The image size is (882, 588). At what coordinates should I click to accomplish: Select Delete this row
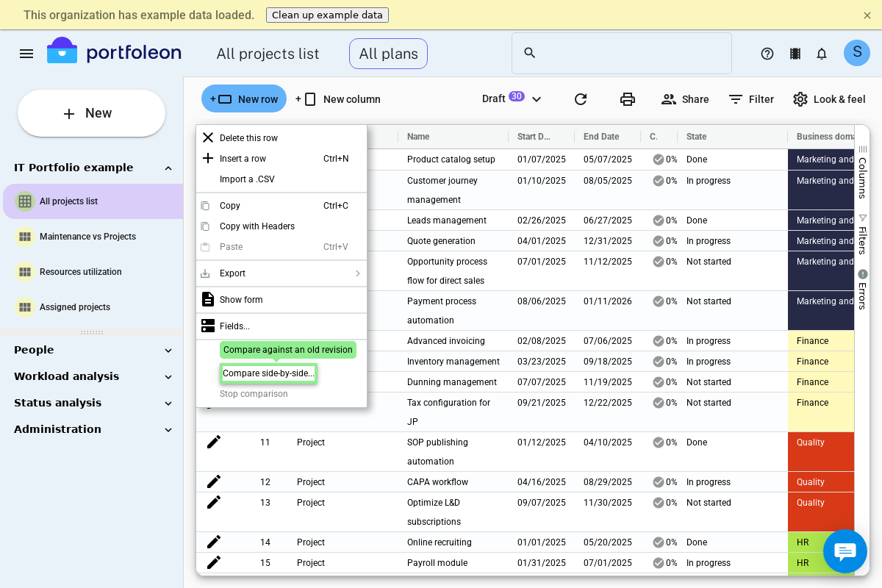point(282,138)
